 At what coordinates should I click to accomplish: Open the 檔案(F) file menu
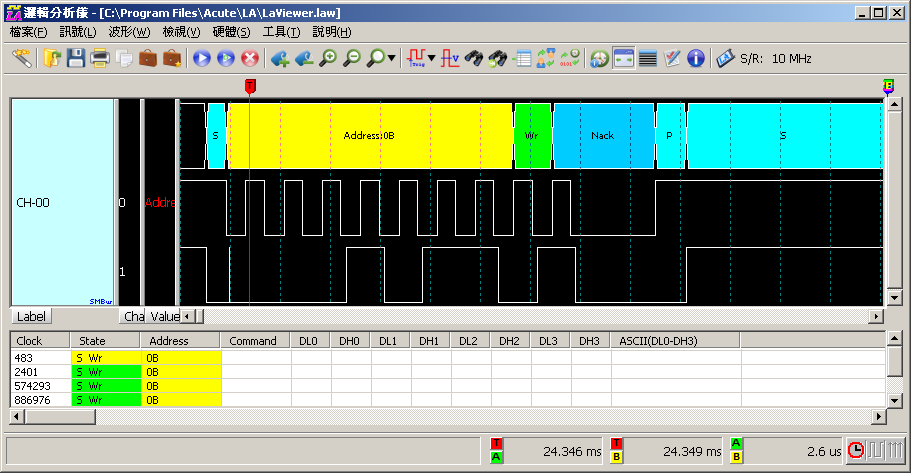point(28,32)
